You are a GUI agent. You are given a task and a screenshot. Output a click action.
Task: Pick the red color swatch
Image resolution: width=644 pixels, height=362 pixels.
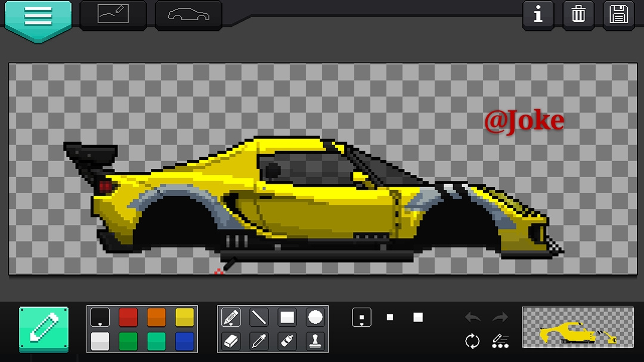pos(128,318)
